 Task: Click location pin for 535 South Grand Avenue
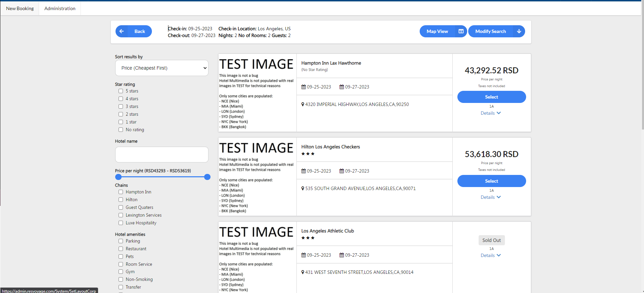(x=303, y=188)
